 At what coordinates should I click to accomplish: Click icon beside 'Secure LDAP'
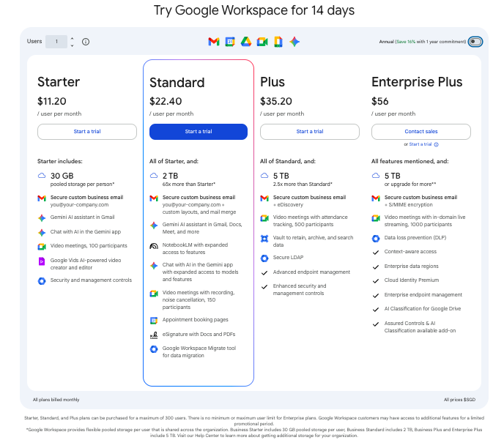click(264, 258)
